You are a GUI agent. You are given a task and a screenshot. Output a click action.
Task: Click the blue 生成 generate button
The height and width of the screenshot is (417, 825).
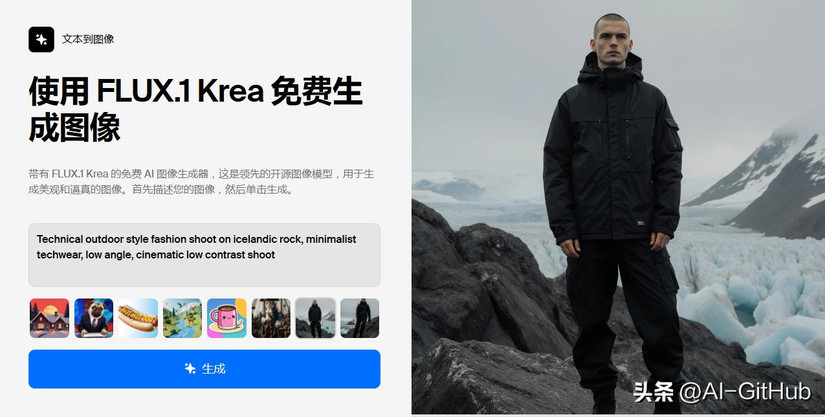pos(204,369)
